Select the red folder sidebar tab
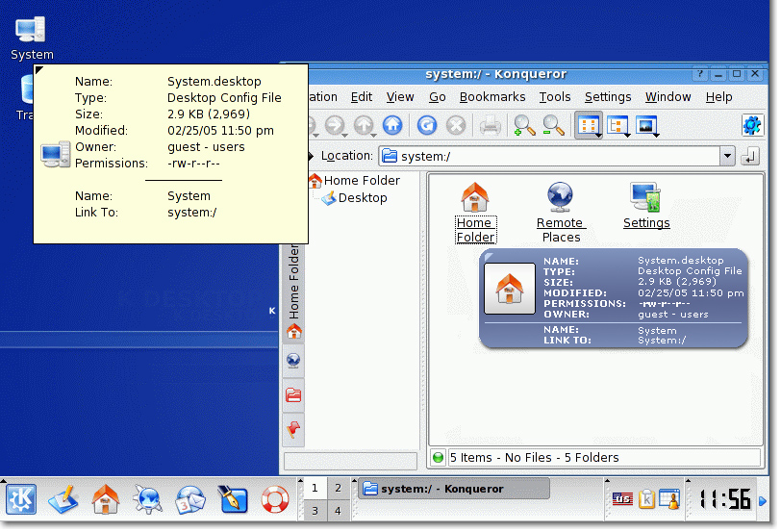781x532 pixels. pos(293,395)
